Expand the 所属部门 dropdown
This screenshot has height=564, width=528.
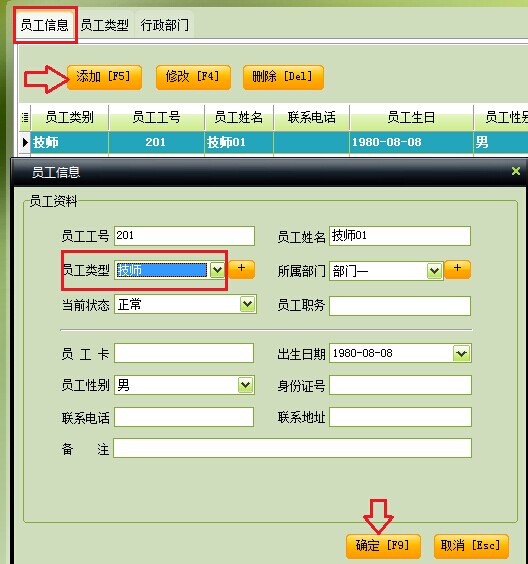point(434,270)
